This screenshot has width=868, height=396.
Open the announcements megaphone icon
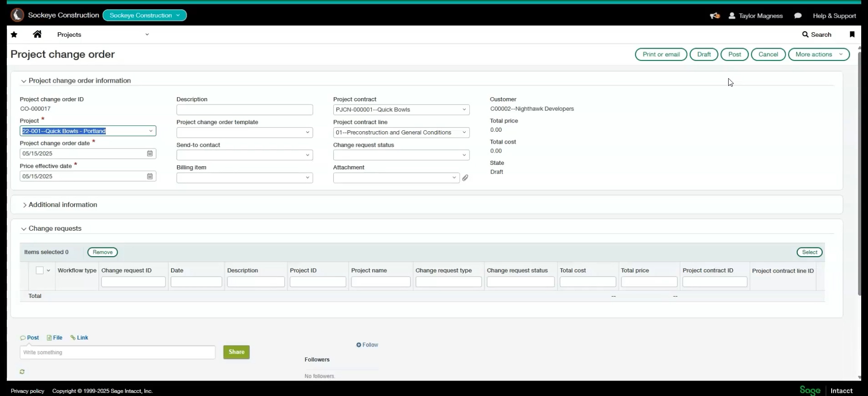point(715,15)
